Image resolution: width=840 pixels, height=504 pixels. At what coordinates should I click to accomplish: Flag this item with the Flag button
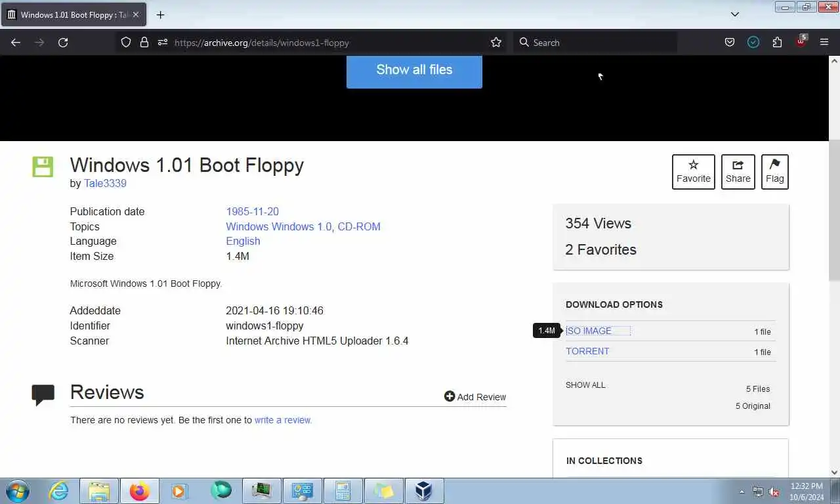(x=775, y=172)
